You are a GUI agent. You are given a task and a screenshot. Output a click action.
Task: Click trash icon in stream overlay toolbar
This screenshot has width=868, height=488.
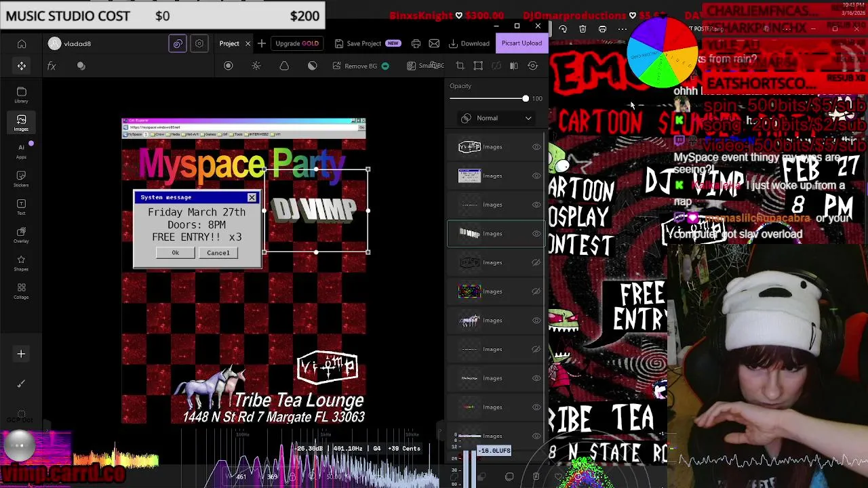point(583,29)
